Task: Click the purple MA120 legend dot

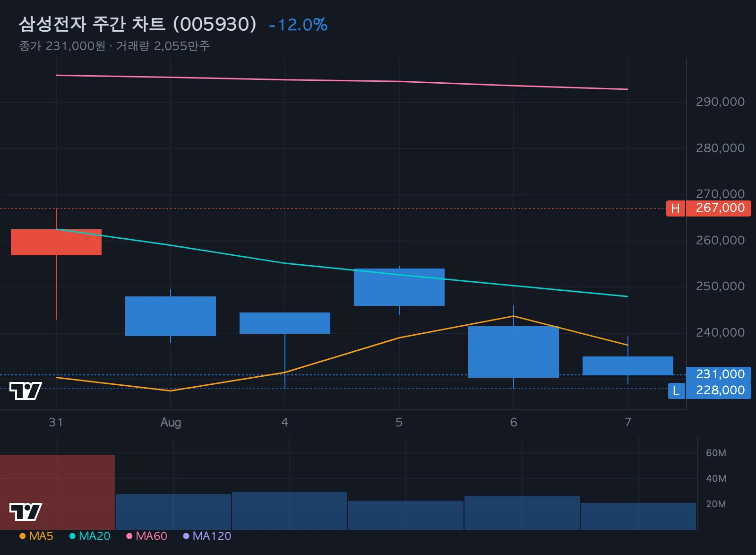Action: (x=186, y=536)
